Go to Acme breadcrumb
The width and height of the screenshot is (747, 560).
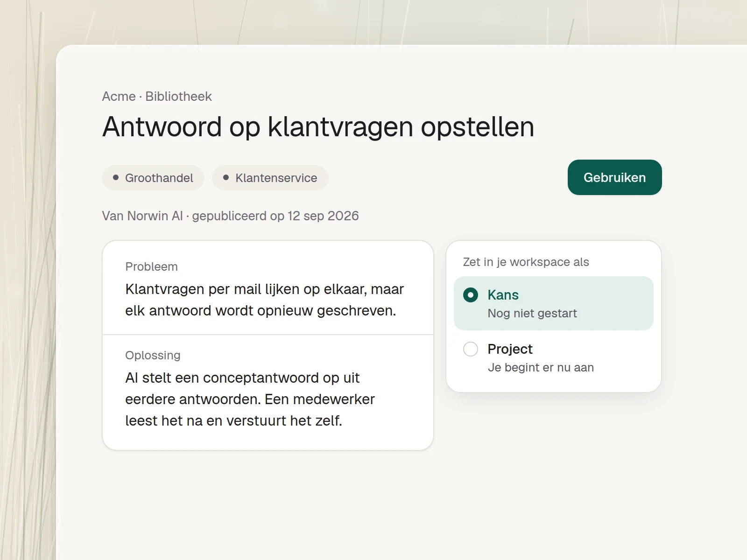pyautogui.click(x=119, y=96)
